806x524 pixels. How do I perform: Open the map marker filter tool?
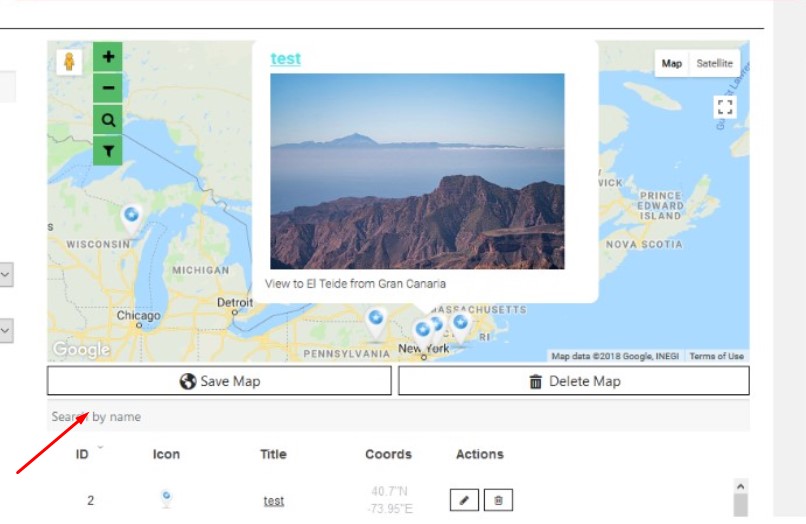click(x=108, y=150)
